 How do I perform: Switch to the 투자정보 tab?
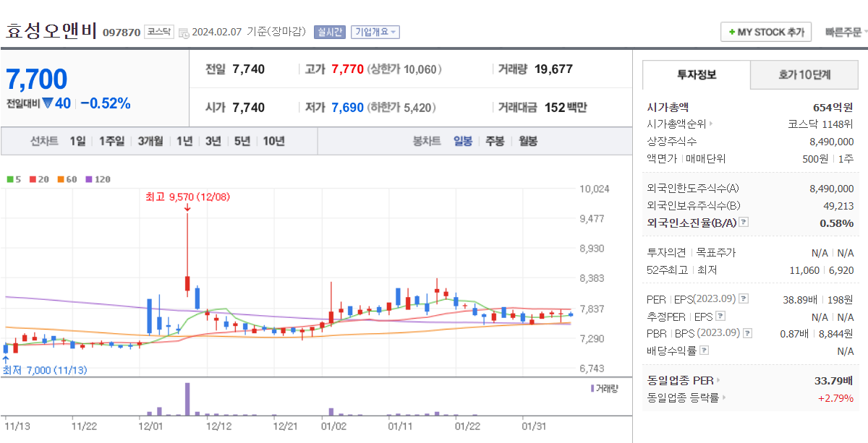click(697, 74)
